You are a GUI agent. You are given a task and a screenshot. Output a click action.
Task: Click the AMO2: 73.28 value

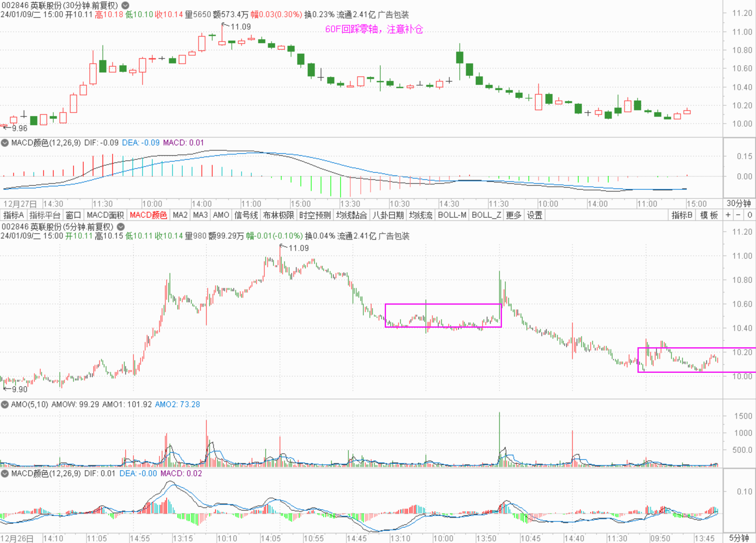(x=177, y=405)
